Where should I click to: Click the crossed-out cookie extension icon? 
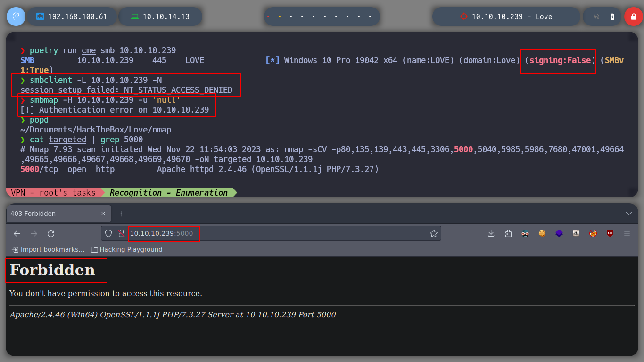click(593, 233)
